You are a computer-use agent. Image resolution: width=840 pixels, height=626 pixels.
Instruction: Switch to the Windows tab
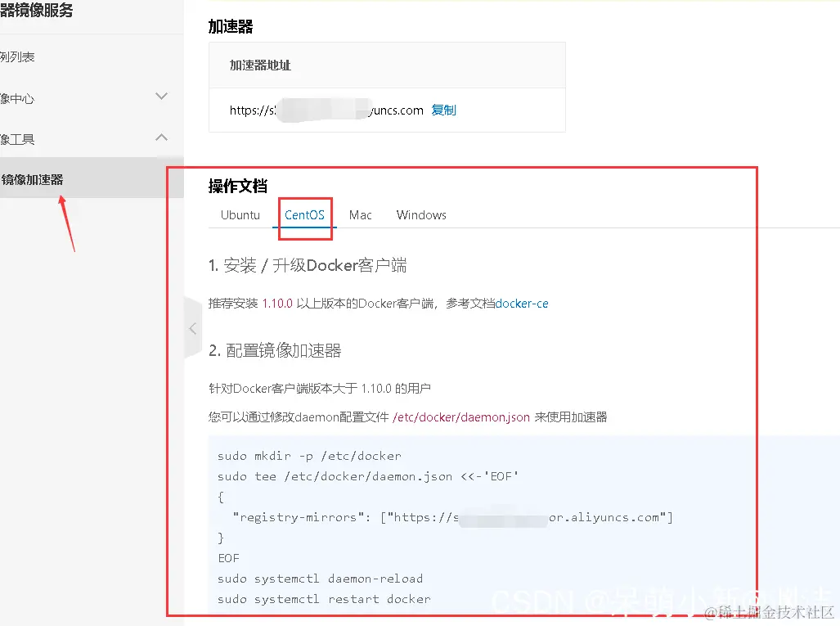pyautogui.click(x=420, y=214)
